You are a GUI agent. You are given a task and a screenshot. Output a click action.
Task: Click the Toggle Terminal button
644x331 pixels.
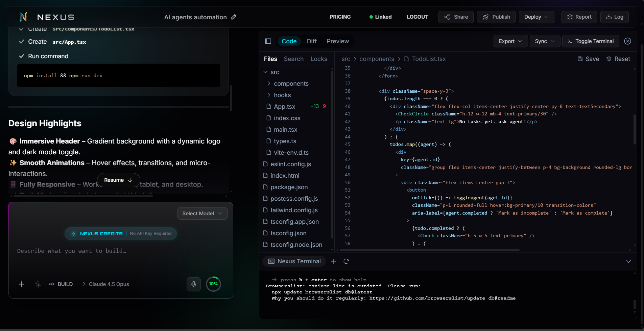click(x=590, y=41)
